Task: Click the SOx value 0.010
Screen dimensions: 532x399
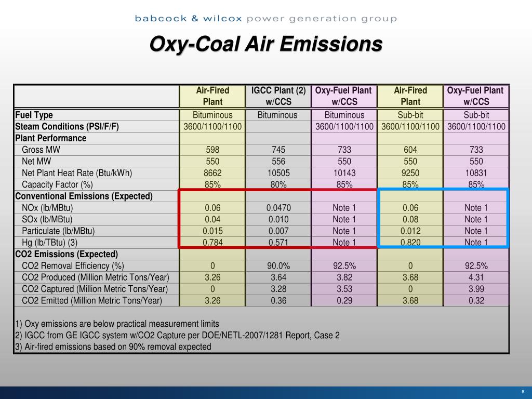Action: 278,219
